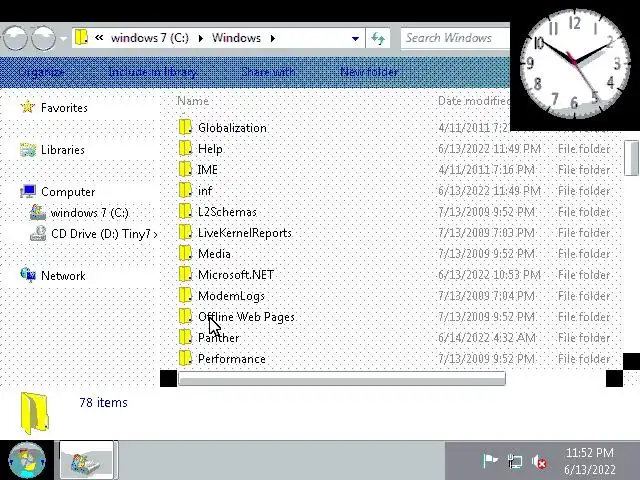Viewport: 640px width, 480px height.
Task: Select the Media folder name
Action: coord(214,254)
